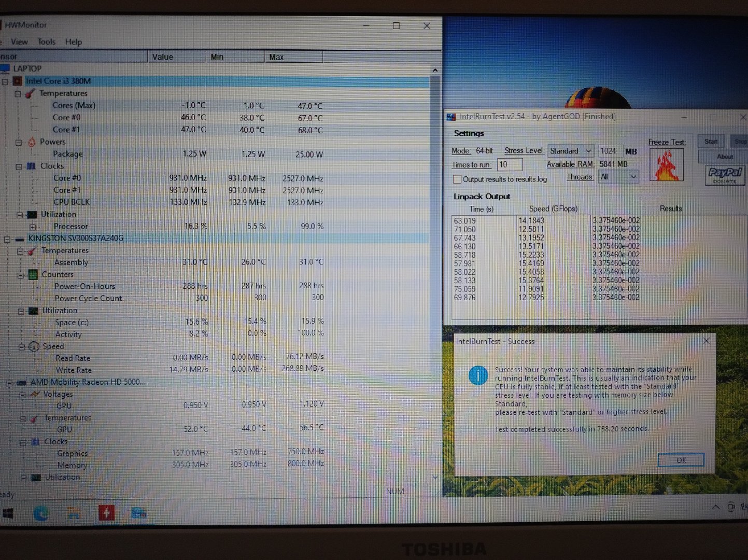Click the drive Temperatures thermometer icon
This screenshot has height=560, width=748.
(32, 251)
